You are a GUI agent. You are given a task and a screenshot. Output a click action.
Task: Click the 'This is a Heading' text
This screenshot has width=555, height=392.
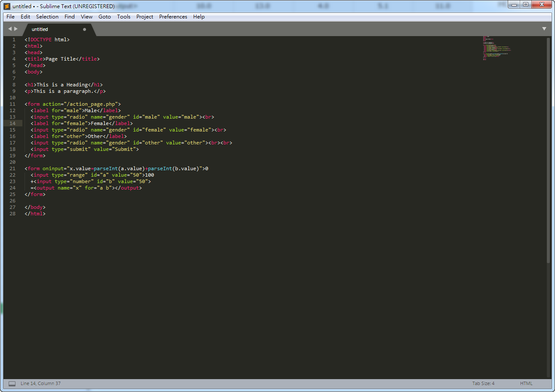coord(62,85)
